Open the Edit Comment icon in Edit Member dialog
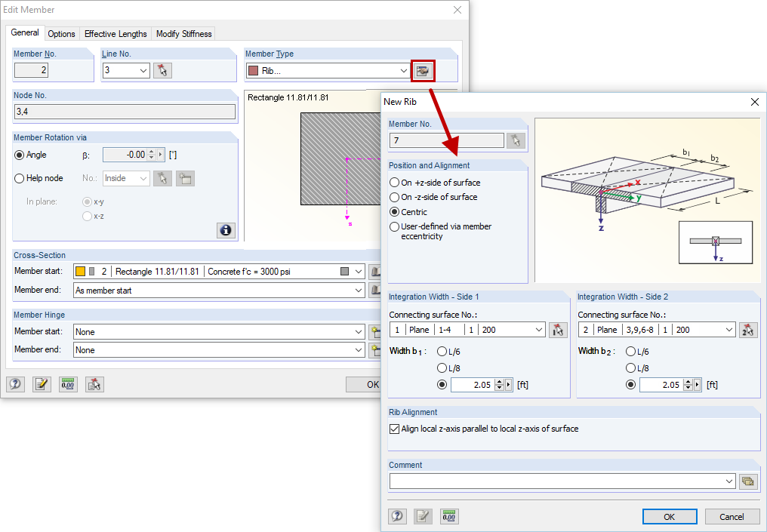Image resolution: width=767 pixels, height=532 pixels. [41, 384]
